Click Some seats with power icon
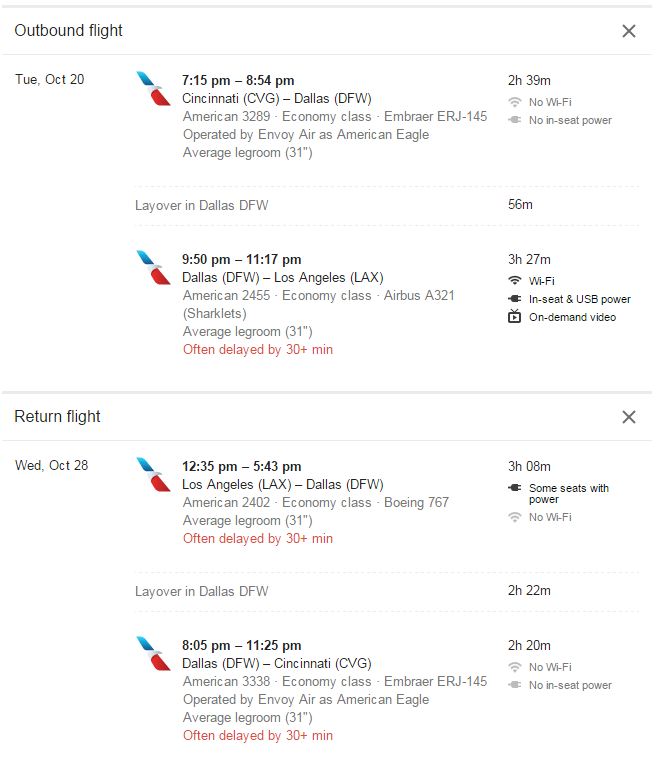The height and width of the screenshot is (760, 660). pyautogui.click(x=515, y=488)
